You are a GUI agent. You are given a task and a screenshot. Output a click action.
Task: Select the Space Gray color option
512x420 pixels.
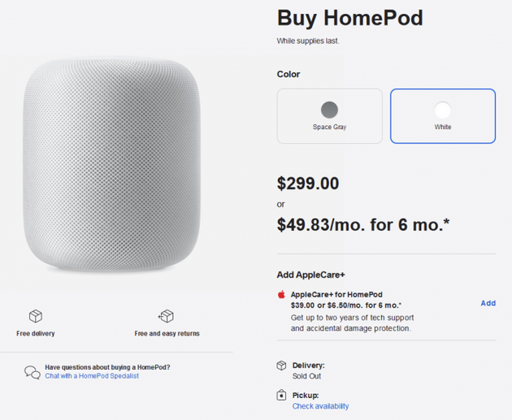coord(329,115)
